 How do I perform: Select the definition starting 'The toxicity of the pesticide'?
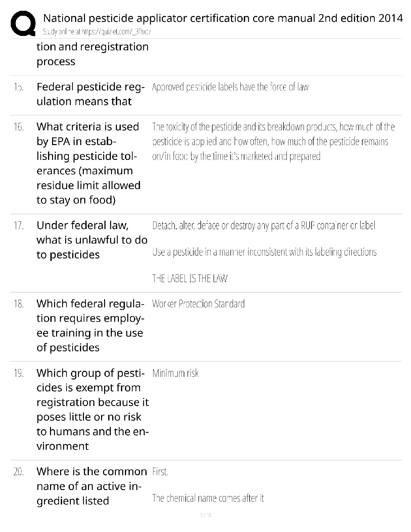(273, 141)
